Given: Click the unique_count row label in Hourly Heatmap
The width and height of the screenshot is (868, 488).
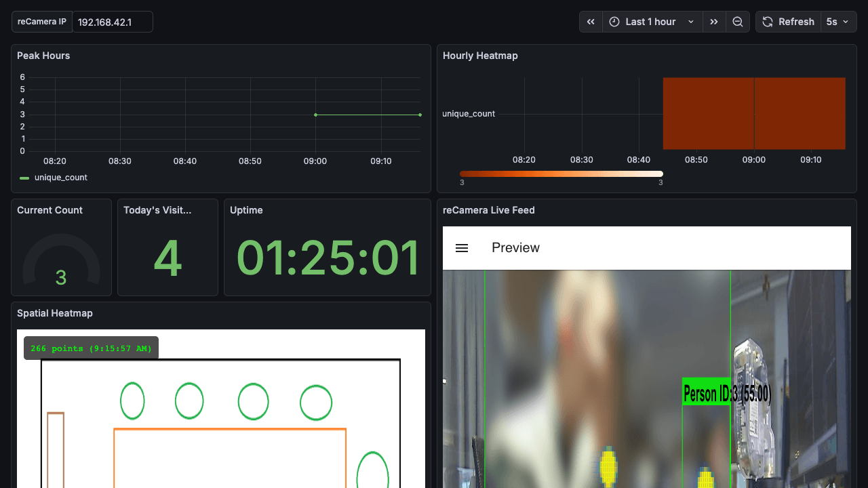Looking at the screenshot, I should [469, 114].
